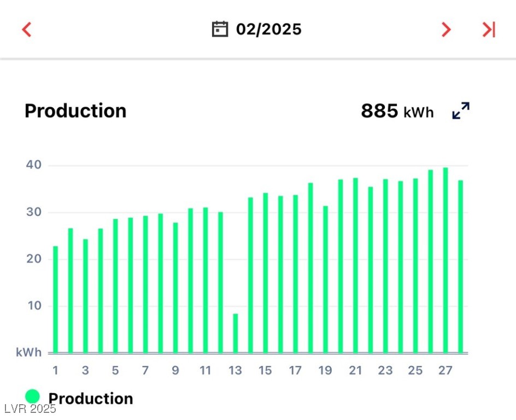Viewport: 516px width, 420px height.
Task: Tap the bar above day 19
Action: 325,279
